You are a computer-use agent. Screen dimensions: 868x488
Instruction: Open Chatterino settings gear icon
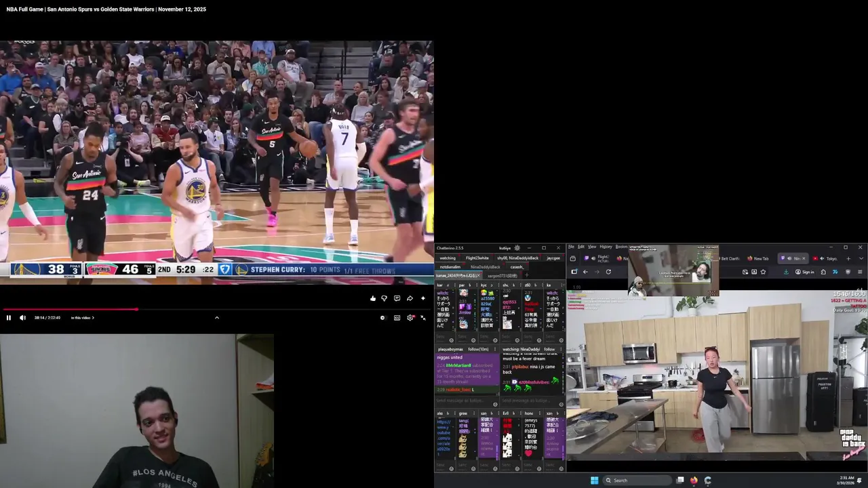tap(517, 248)
